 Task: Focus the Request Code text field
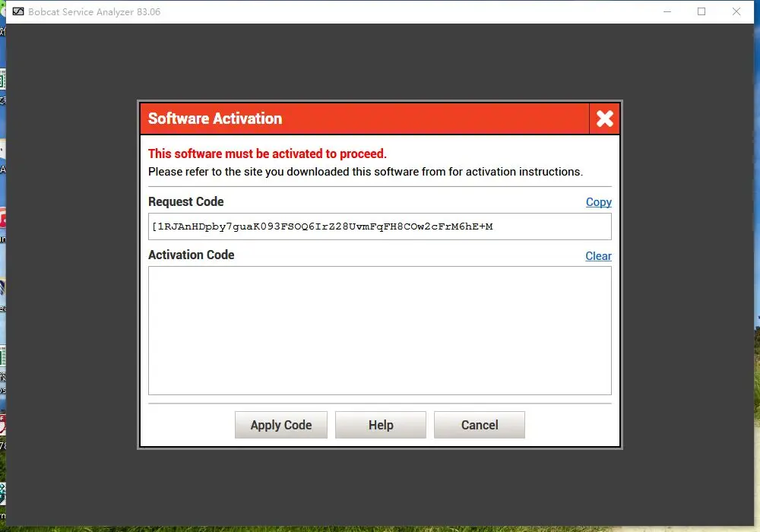379,226
